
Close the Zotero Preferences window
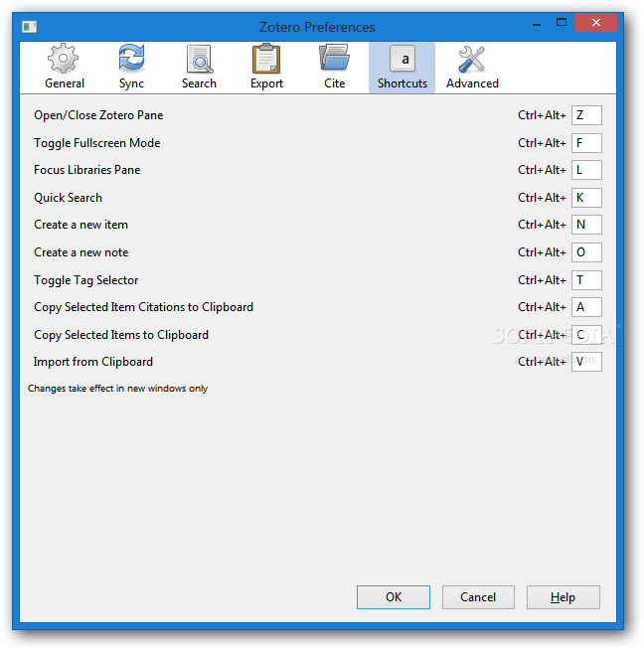coord(596,23)
